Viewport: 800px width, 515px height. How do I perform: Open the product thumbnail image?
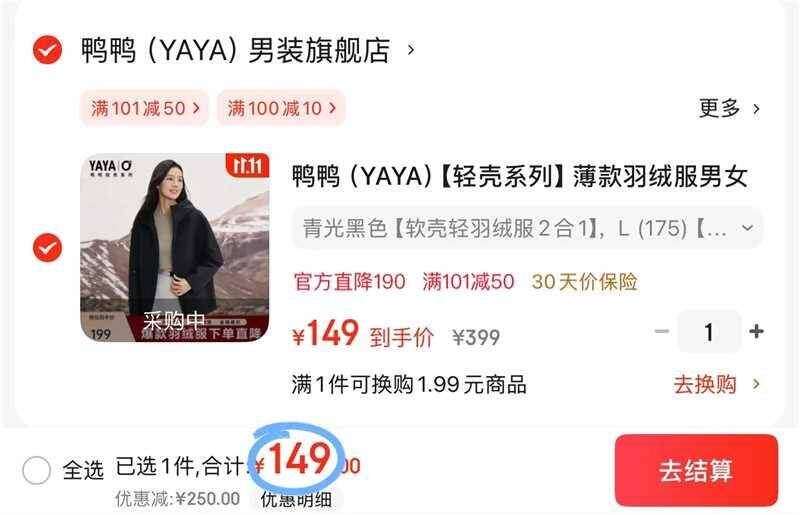tap(175, 248)
